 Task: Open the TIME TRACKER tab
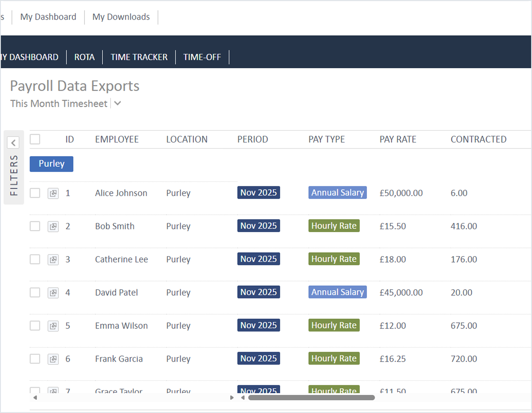coord(139,57)
